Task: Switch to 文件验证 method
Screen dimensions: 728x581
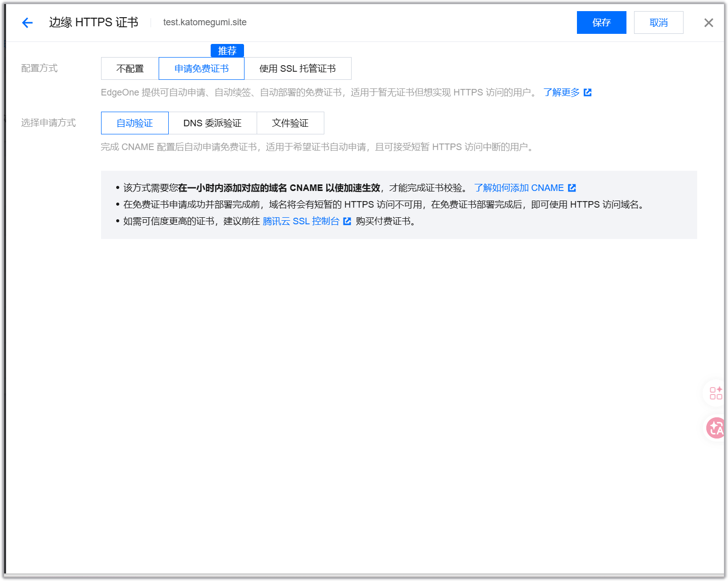Action: click(290, 123)
